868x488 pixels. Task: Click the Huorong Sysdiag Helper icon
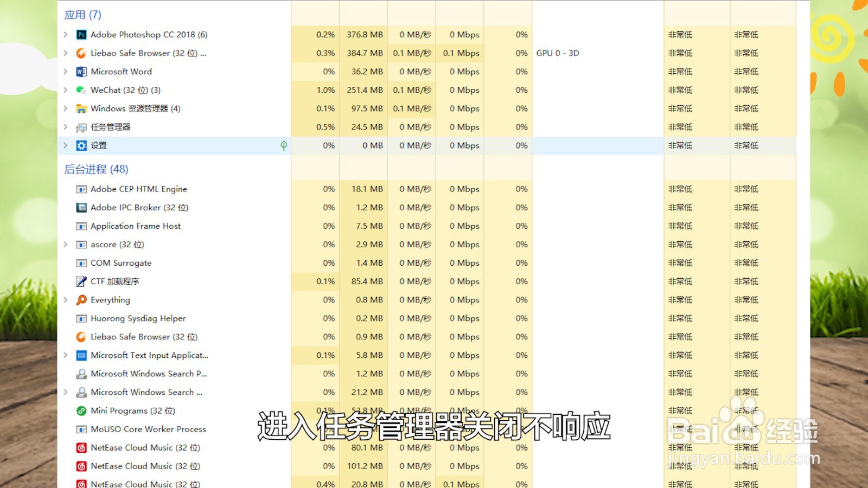[81, 318]
